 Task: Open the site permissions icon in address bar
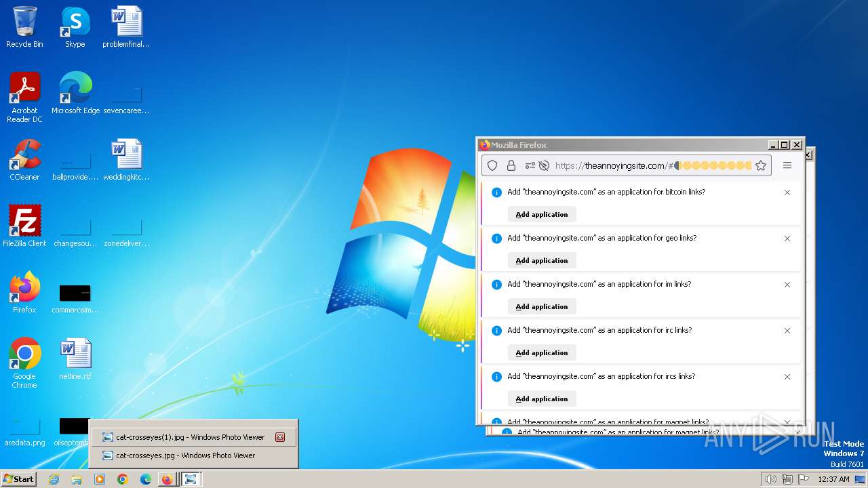coord(530,165)
